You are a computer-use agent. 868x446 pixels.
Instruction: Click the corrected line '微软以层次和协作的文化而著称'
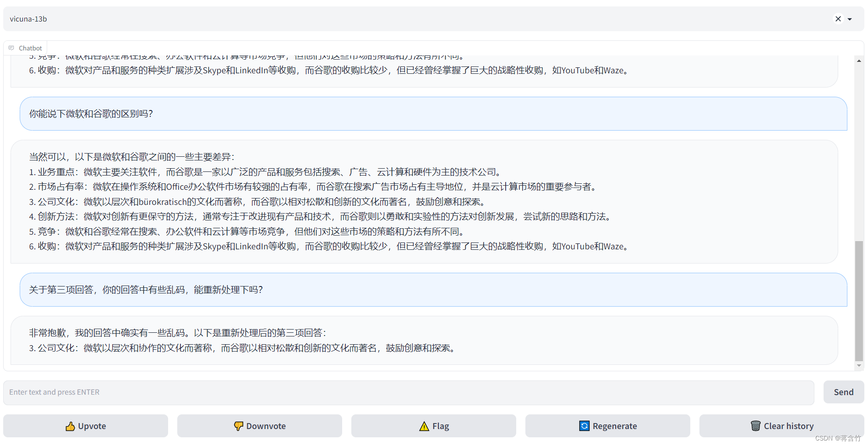[243, 348]
